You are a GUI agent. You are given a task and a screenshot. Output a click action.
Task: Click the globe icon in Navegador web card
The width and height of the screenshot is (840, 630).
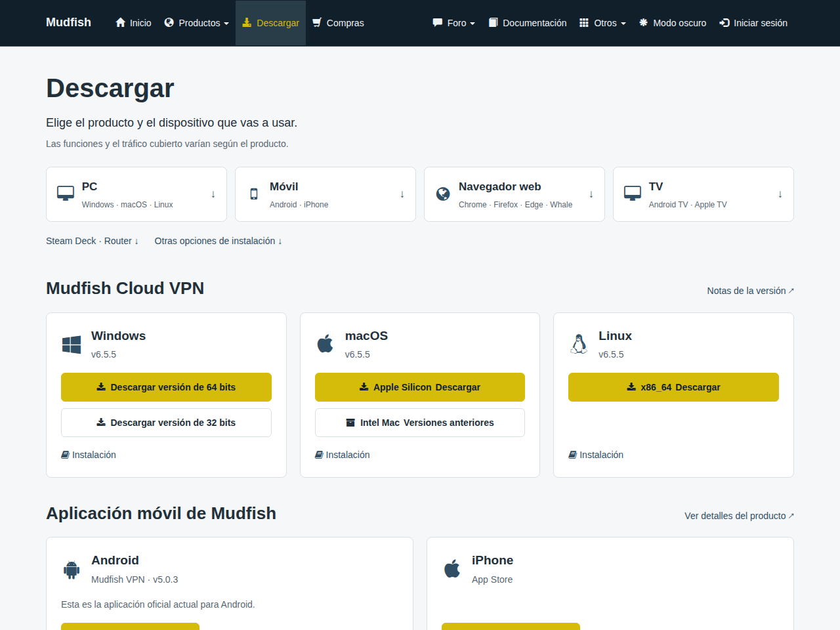(443, 194)
